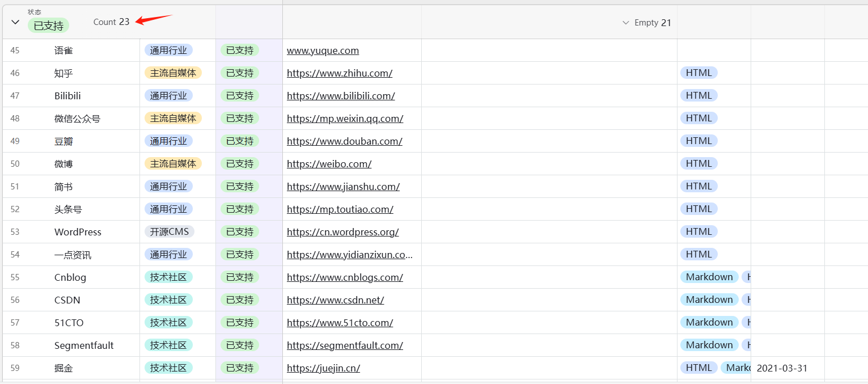Collapse the 已支持 group with the chevron
This screenshot has height=384, width=868.
15,22
